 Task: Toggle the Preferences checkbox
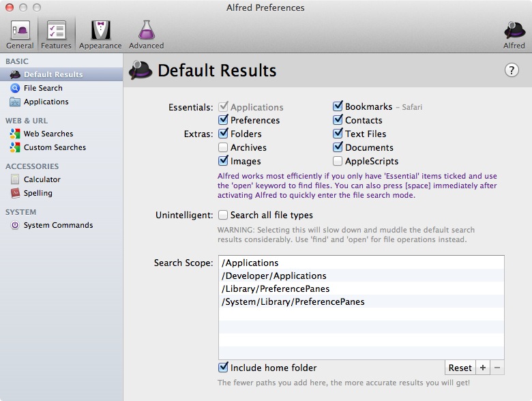click(x=223, y=120)
